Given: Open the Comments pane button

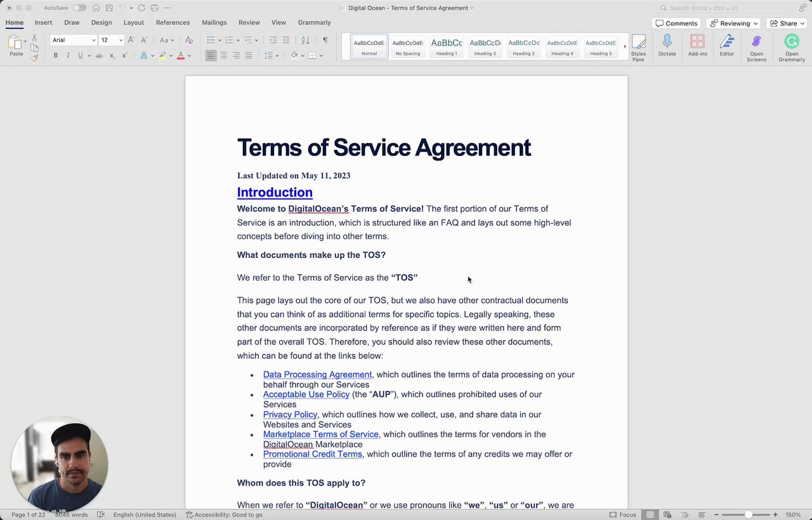Looking at the screenshot, I should pos(676,23).
